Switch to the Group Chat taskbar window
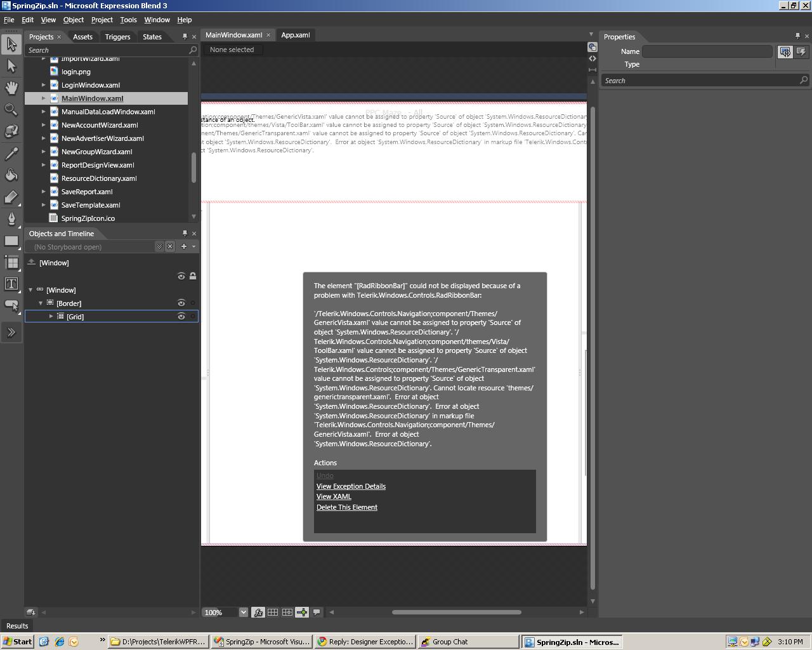The width and height of the screenshot is (812, 650). pyautogui.click(x=468, y=642)
